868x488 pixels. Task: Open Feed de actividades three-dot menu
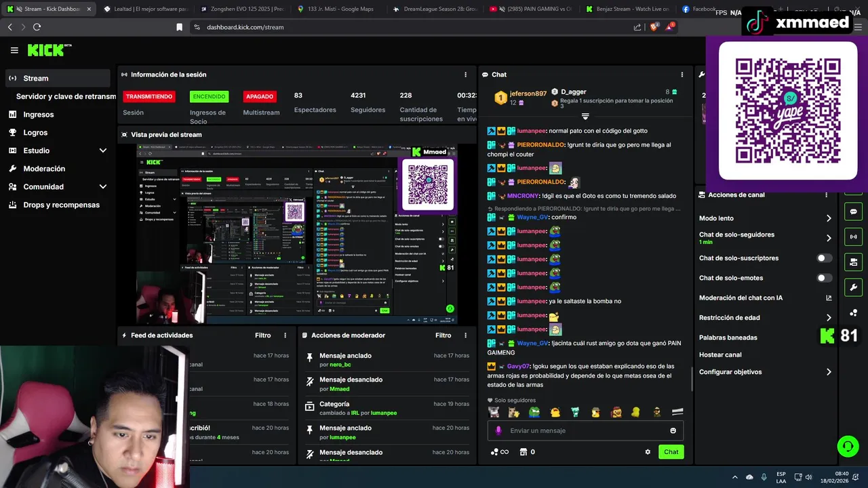tap(285, 335)
